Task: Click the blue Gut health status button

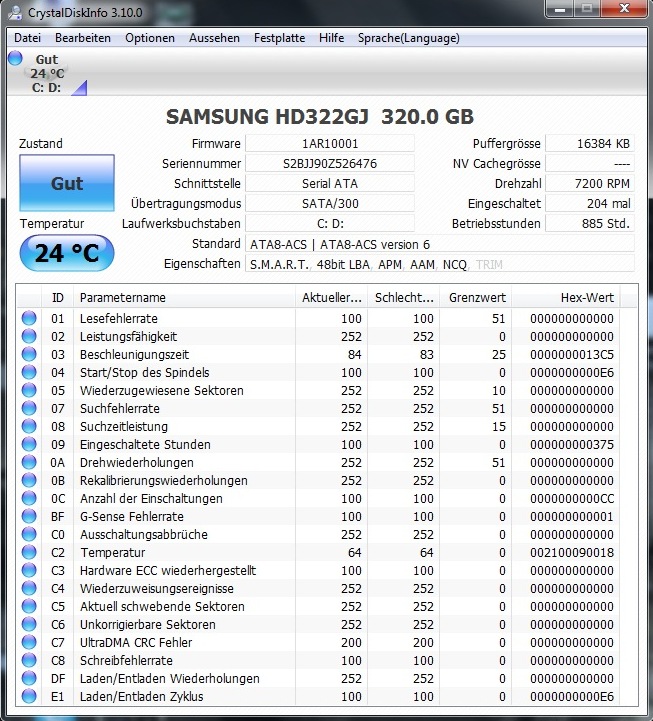Action: pos(67,183)
